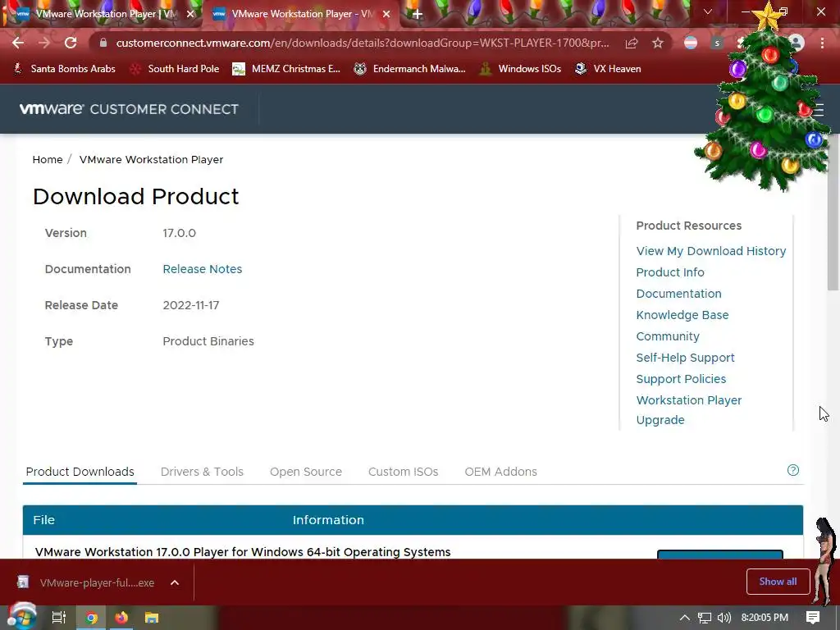Open a new browser tab
Viewport: 840px width, 630px height.
(418, 15)
